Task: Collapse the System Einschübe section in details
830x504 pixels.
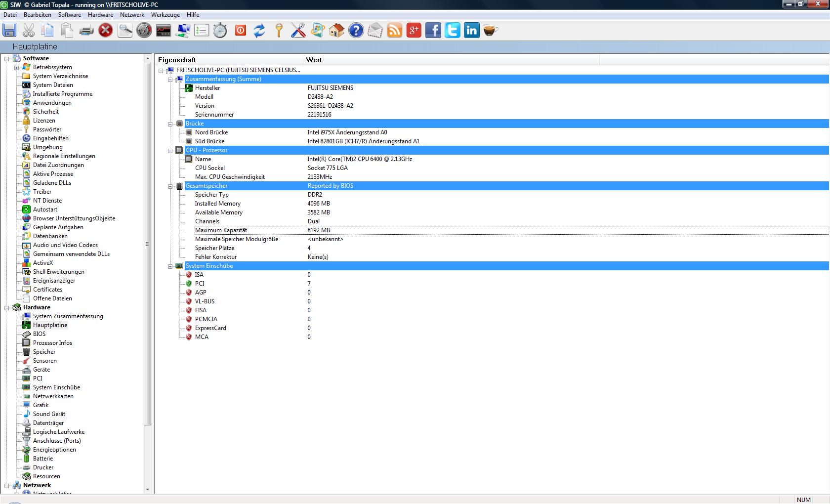Action: [170, 266]
